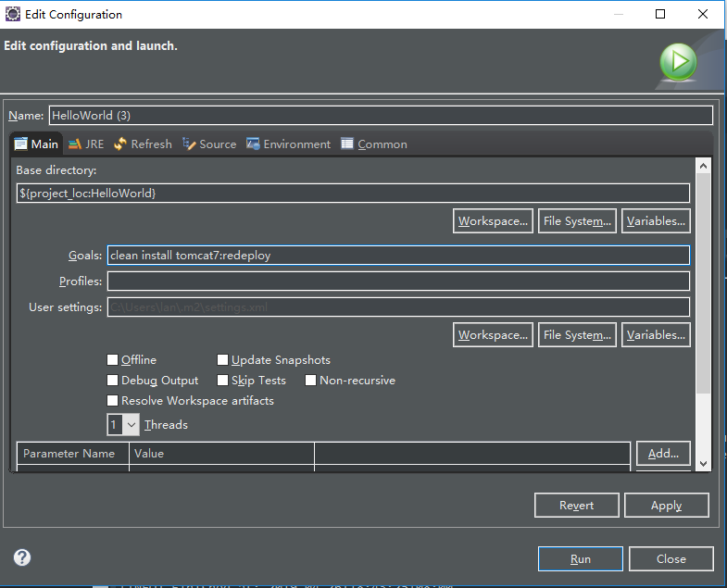The width and height of the screenshot is (727, 588).
Task: Run the Maven configuration
Action: (x=581, y=558)
